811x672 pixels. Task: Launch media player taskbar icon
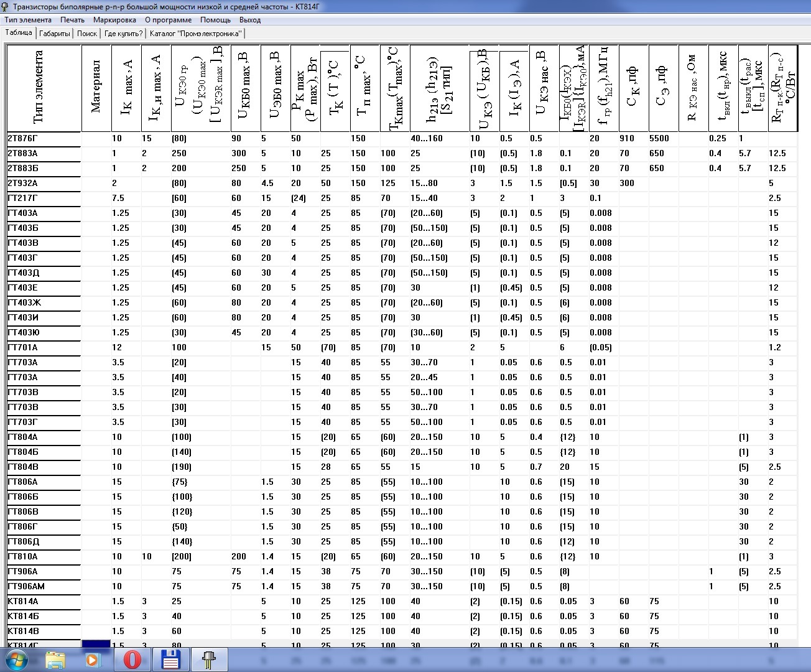pos(93,660)
